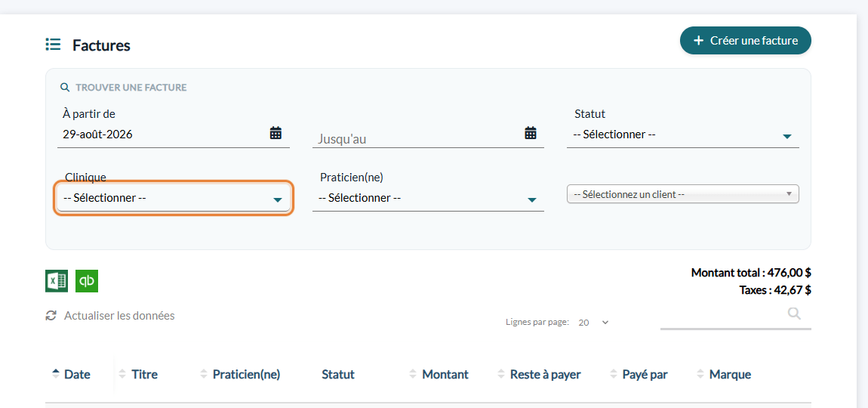868x408 pixels.
Task: Export to QuickBooks using the green icon
Action: [87, 281]
